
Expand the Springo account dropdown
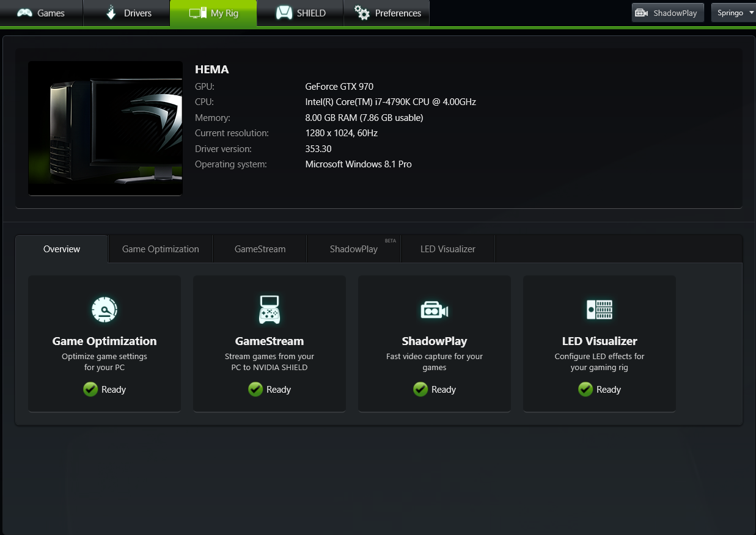(x=733, y=13)
